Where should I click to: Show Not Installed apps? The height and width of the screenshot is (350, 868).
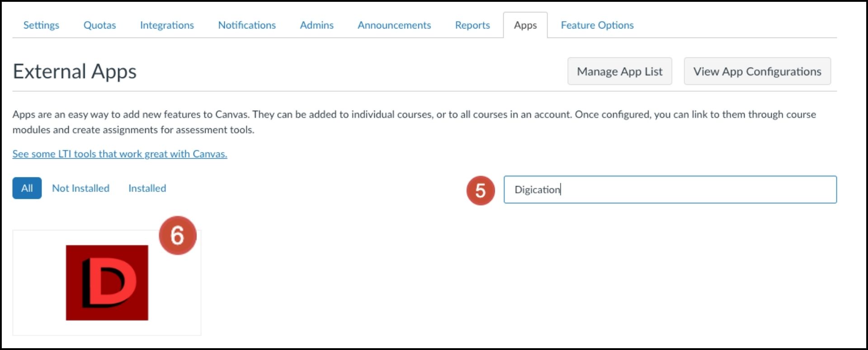click(80, 188)
